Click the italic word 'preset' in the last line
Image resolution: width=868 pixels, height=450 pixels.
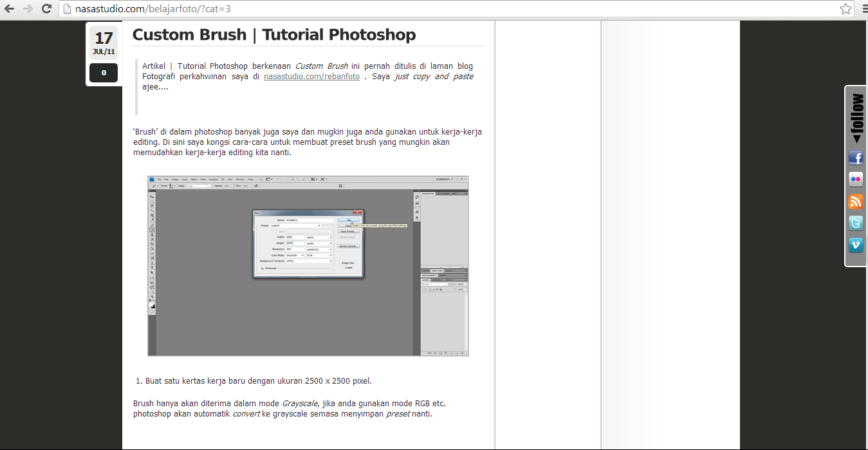(398, 414)
